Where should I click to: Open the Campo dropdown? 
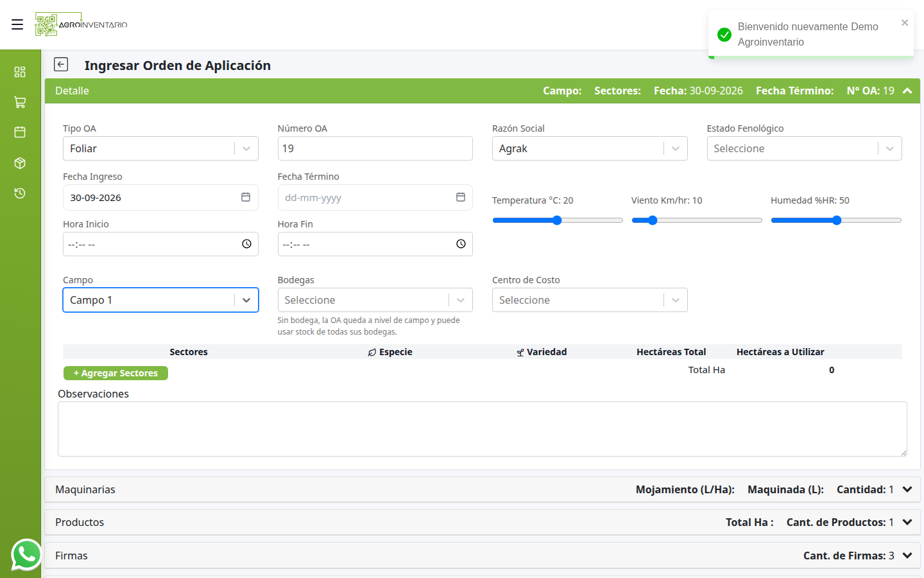pos(160,300)
